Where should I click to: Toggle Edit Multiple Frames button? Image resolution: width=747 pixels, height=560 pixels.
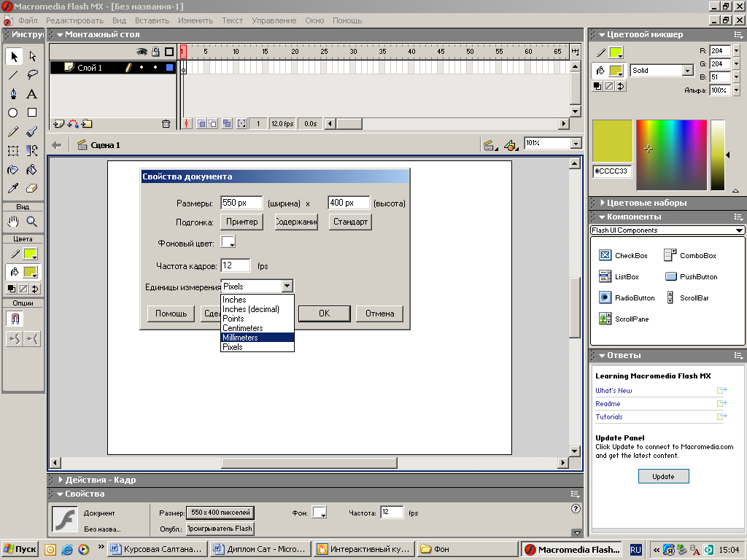click(228, 124)
